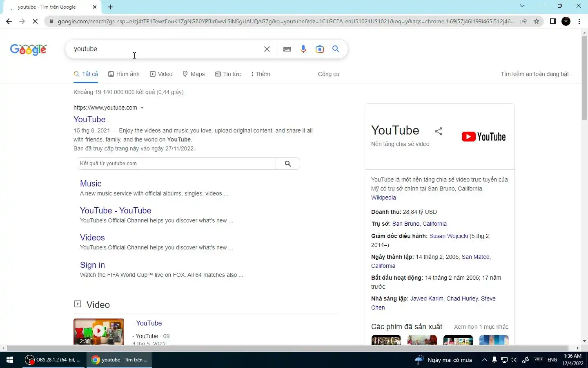Open the 'Ngày mai có mưa' weather widget
Viewport: 588px width, 368px height.
tap(443, 360)
